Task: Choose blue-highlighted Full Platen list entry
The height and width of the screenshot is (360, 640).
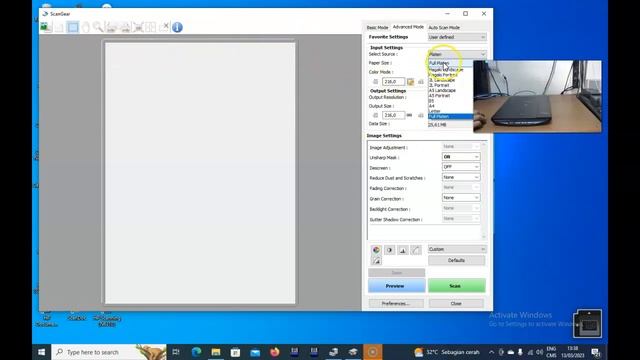Action: 450,117
